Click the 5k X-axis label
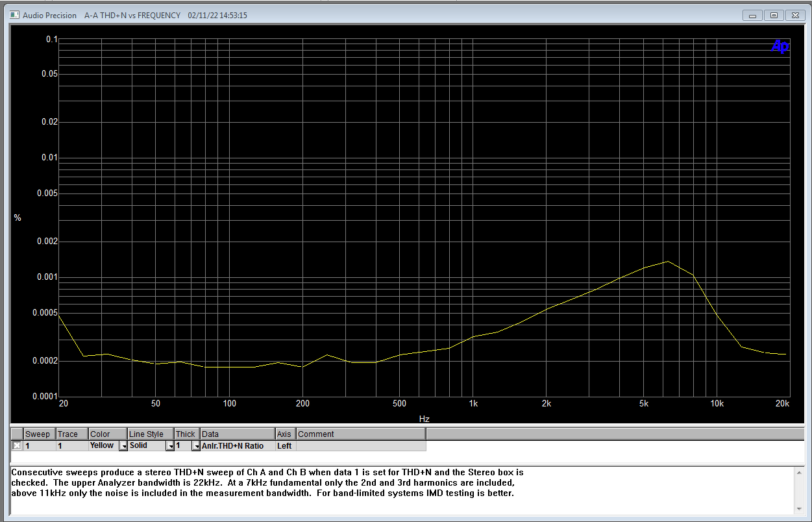 (643, 404)
